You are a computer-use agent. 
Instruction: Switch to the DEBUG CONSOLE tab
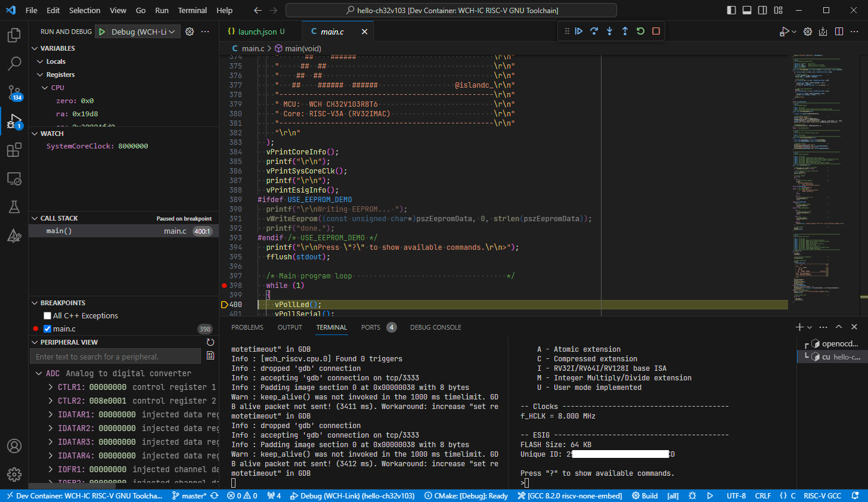(436, 327)
